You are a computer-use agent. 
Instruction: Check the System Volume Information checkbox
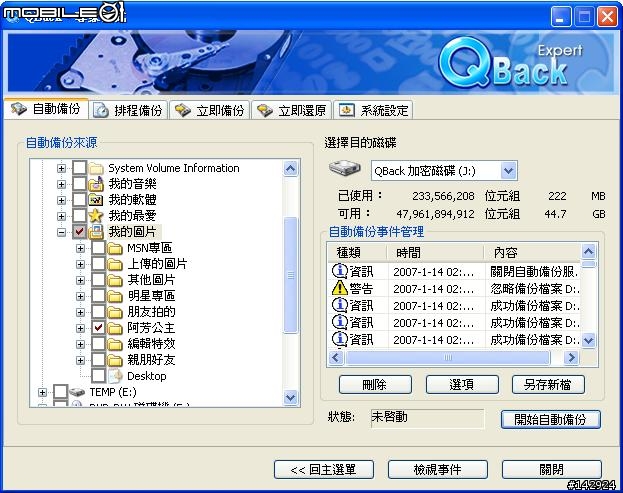[x=79, y=168]
